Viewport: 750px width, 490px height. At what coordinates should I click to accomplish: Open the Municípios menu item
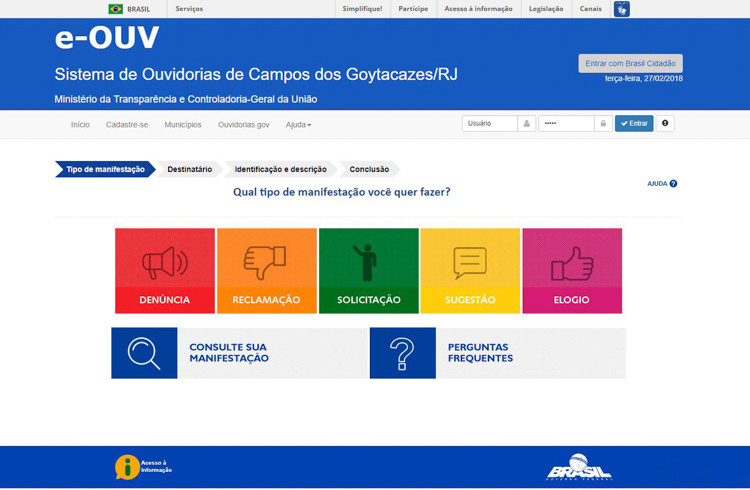point(183,124)
